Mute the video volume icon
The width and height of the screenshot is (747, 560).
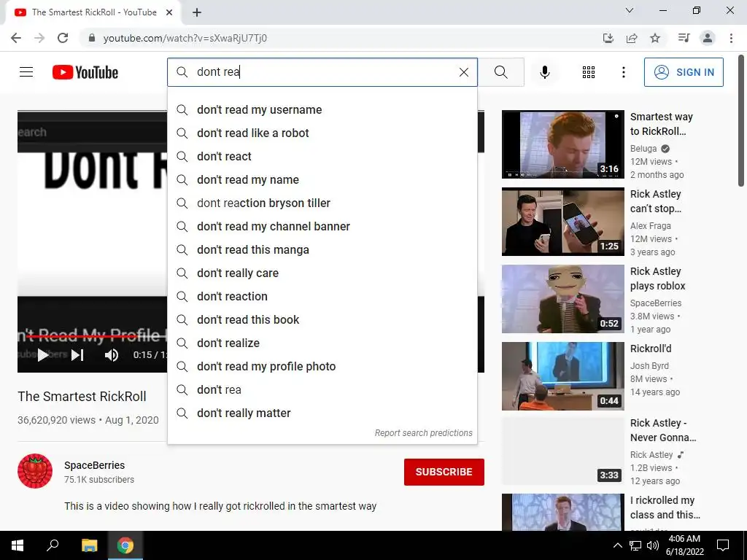point(112,355)
